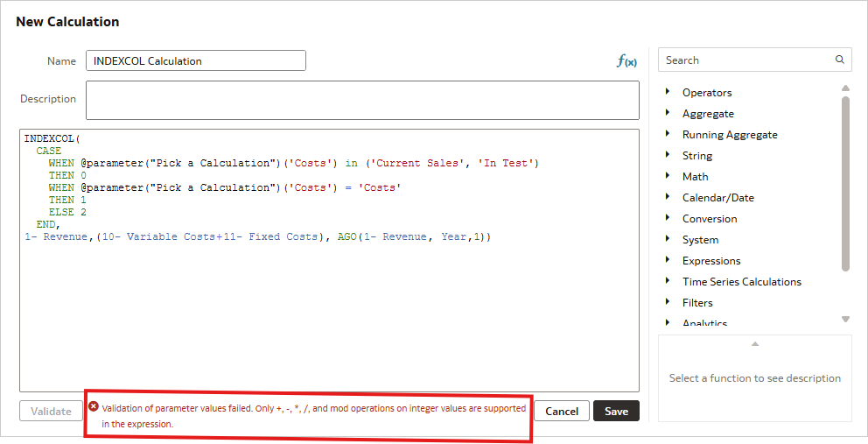The width and height of the screenshot is (868, 444).
Task: Click the red error icon in validation message
Action: (x=94, y=407)
